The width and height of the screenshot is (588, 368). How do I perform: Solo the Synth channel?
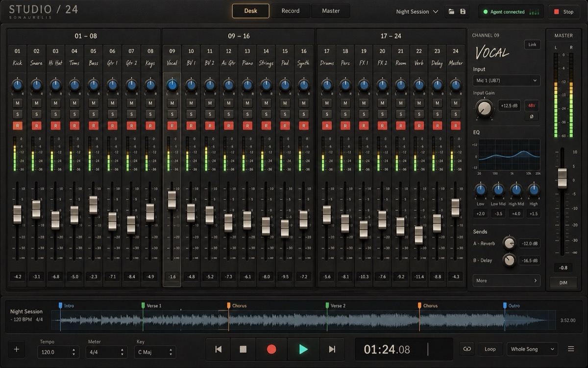[x=304, y=114]
